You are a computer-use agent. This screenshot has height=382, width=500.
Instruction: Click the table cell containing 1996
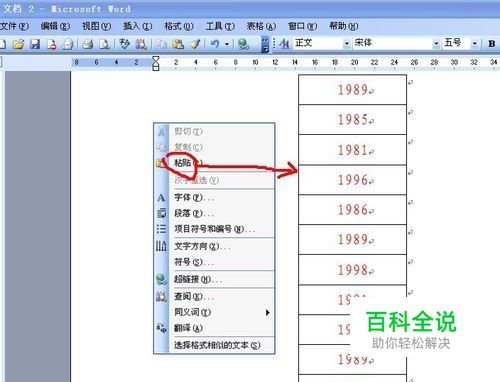pos(352,180)
